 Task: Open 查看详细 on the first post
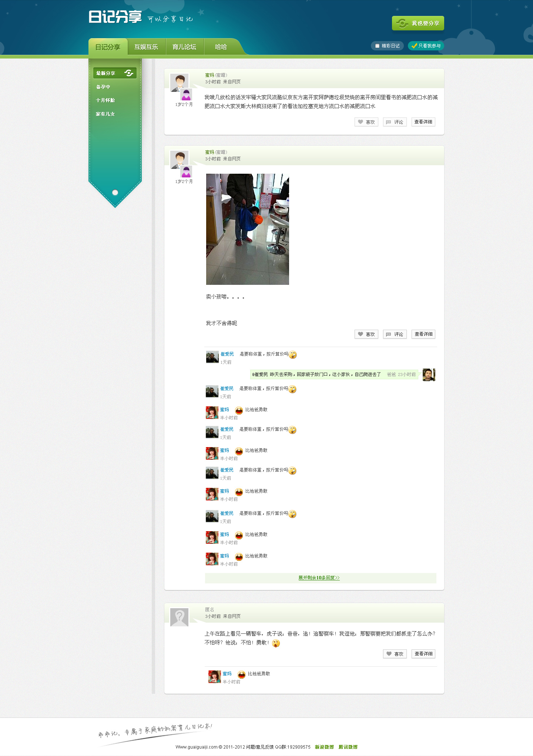pos(423,122)
